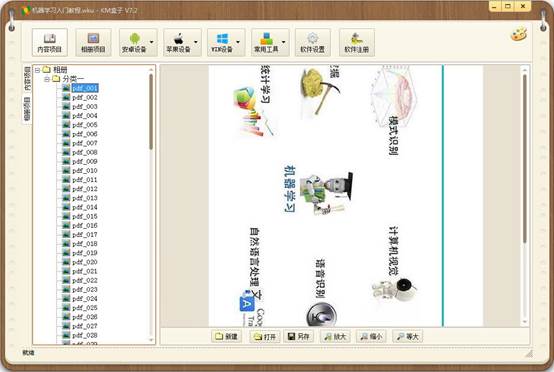Viewport: 554px width, 372px height.
Task: Select pdf_024 in the tree
Action: tap(85, 299)
